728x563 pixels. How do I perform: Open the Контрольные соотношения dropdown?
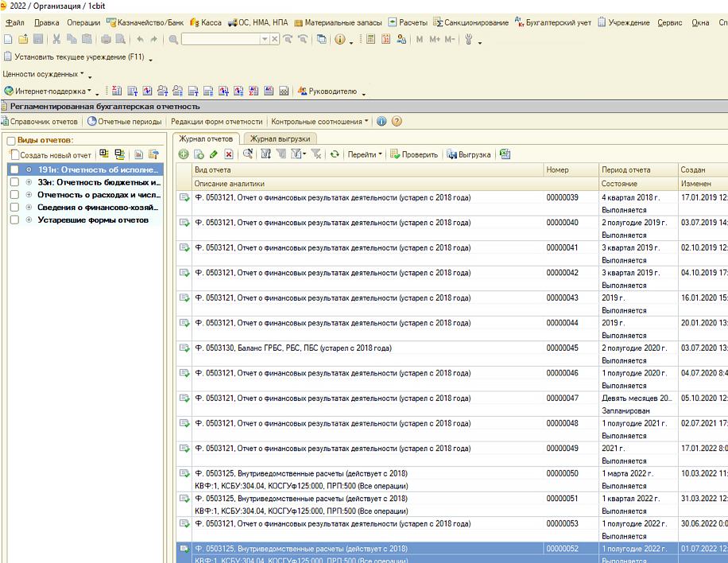click(x=319, y=121)
